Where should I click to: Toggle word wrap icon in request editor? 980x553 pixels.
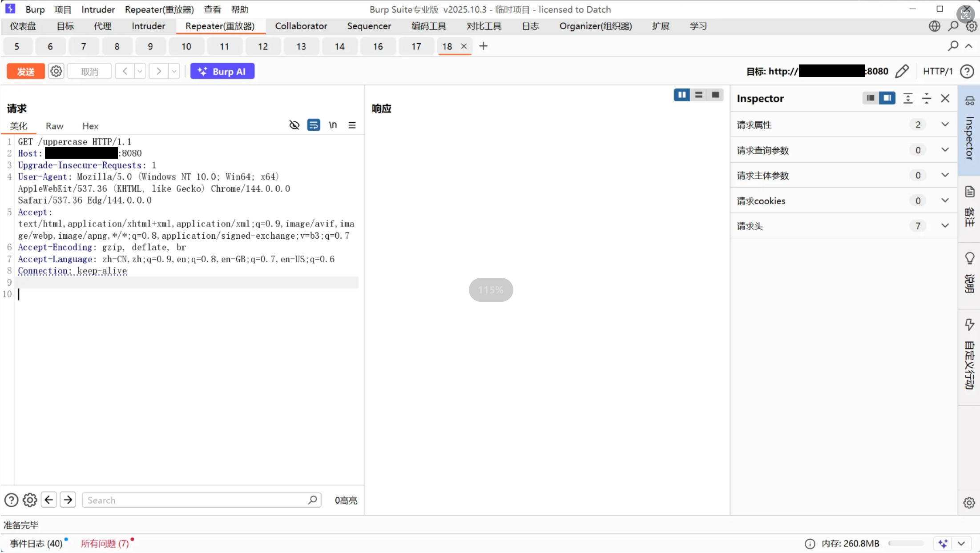click(314, 125)
